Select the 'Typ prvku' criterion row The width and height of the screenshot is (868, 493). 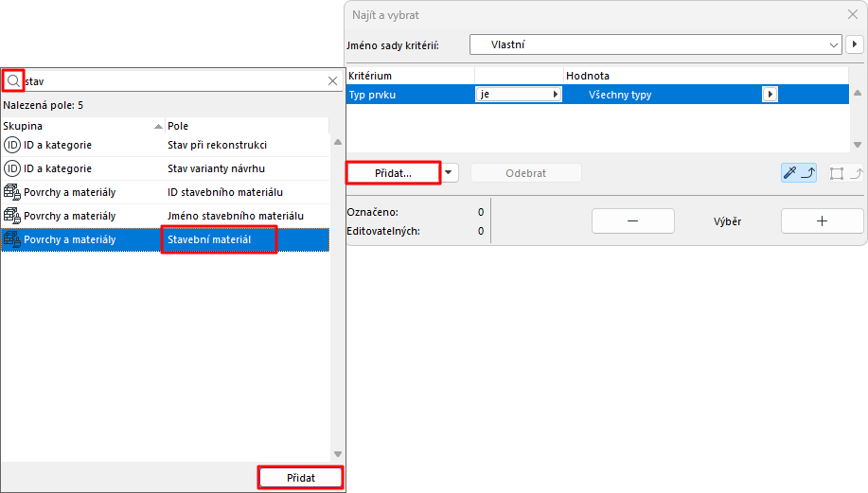coord(597,95)
